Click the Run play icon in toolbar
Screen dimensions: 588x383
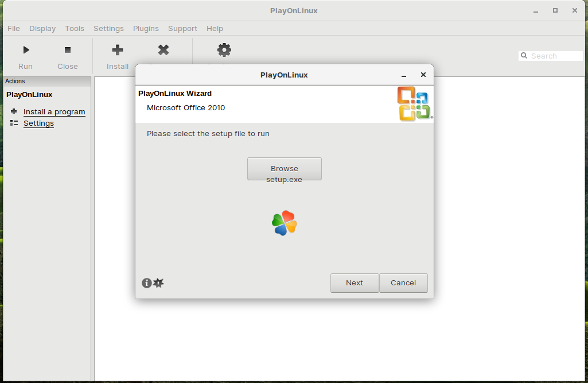point(26,50)
